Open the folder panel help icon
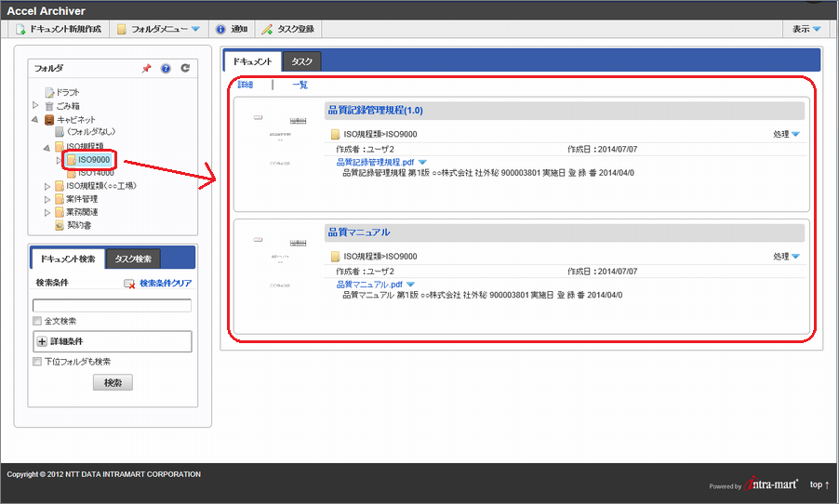 (x=166, y=68)
